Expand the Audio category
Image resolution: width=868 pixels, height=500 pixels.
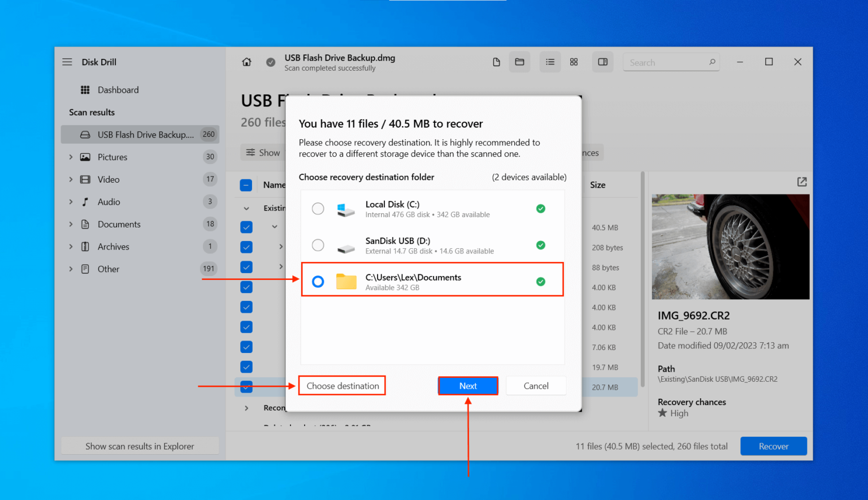(71, 201)
